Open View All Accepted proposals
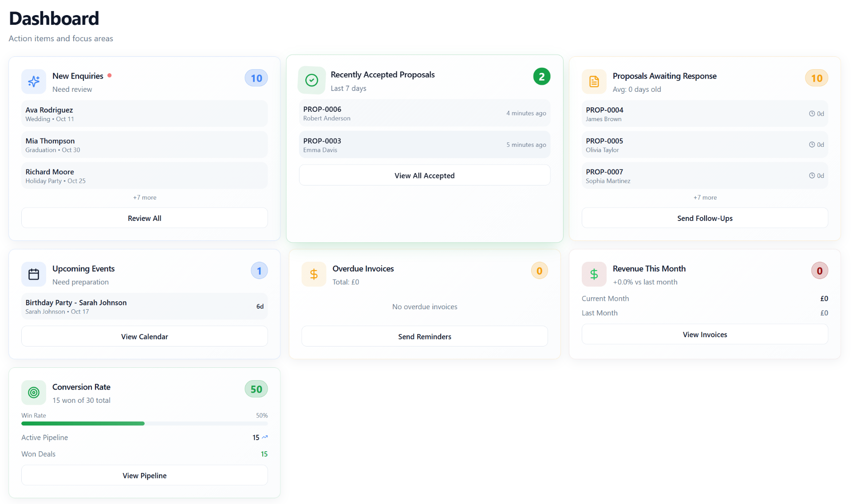852x504 pixels. [424, 175]
